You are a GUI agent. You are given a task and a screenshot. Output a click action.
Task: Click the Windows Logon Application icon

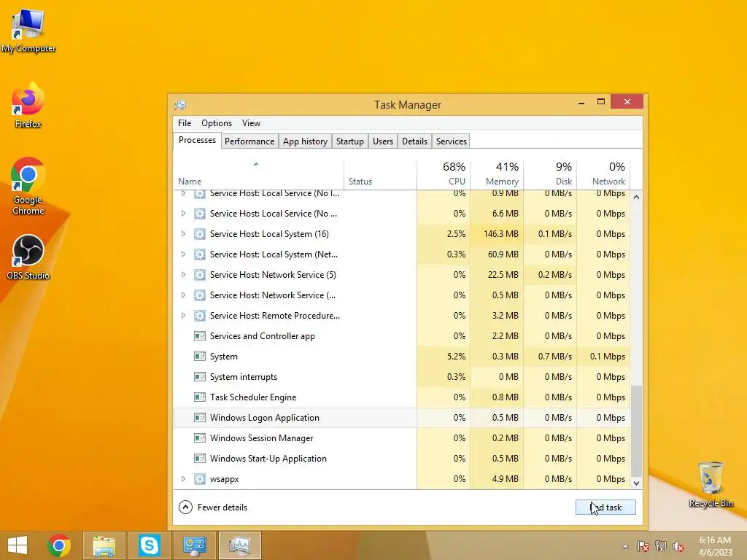coord(200,418)
